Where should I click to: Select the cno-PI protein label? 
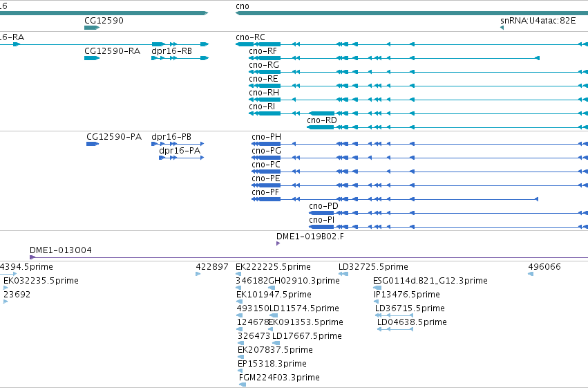pos(322,220)
